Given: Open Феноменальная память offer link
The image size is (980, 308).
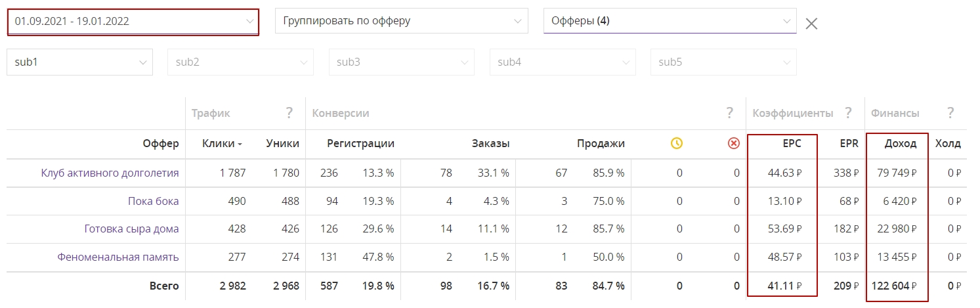Looking at the screenshot, I should click(x=117, y=257).
